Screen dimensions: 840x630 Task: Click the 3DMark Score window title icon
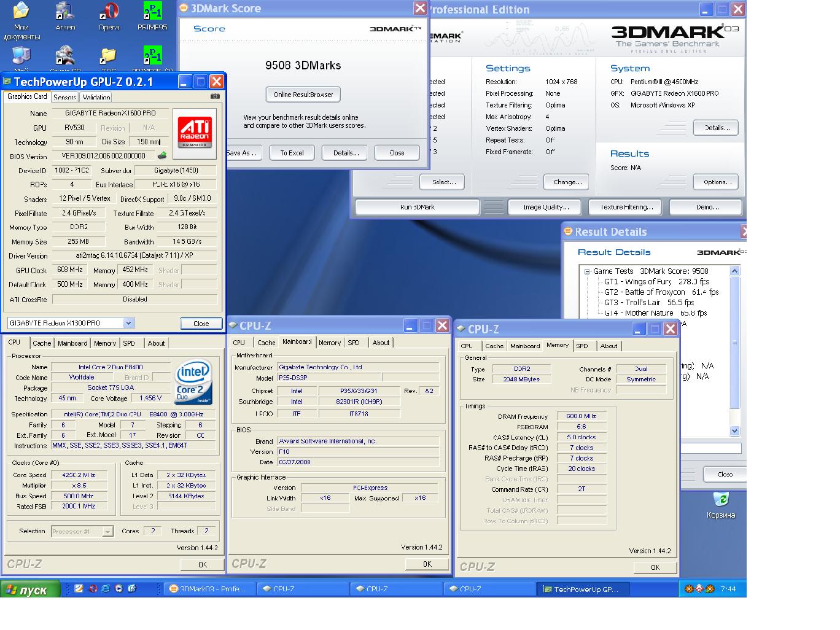coord(184,9)
